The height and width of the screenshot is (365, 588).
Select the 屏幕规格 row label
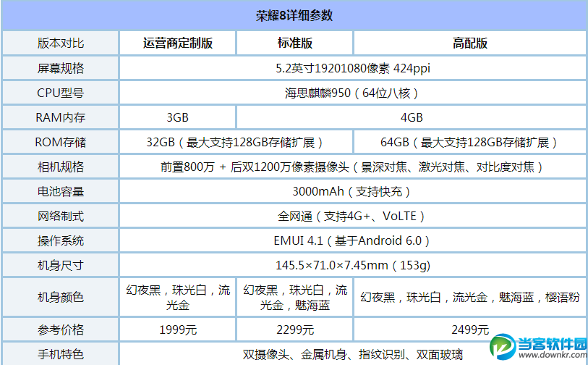60,68
